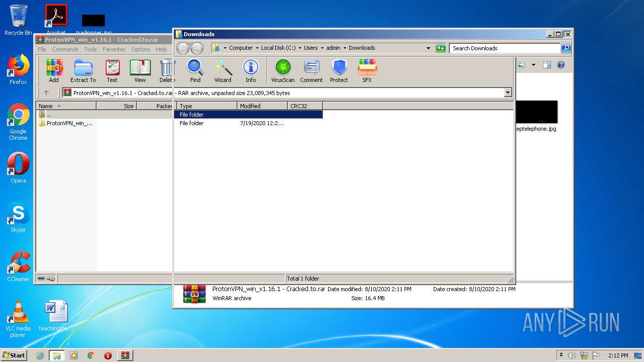Open the change view icon in Explorer
This screenshot has height=362, width=644.
(521, 65)
